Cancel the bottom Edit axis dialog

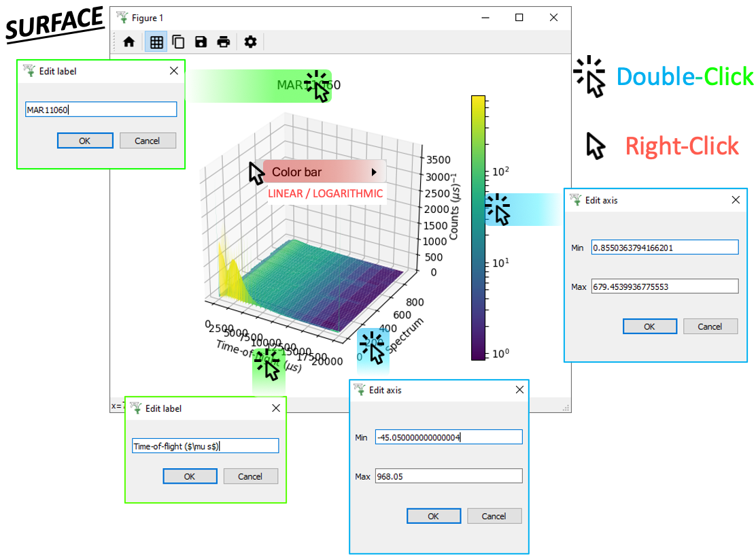tap(494, 516)
